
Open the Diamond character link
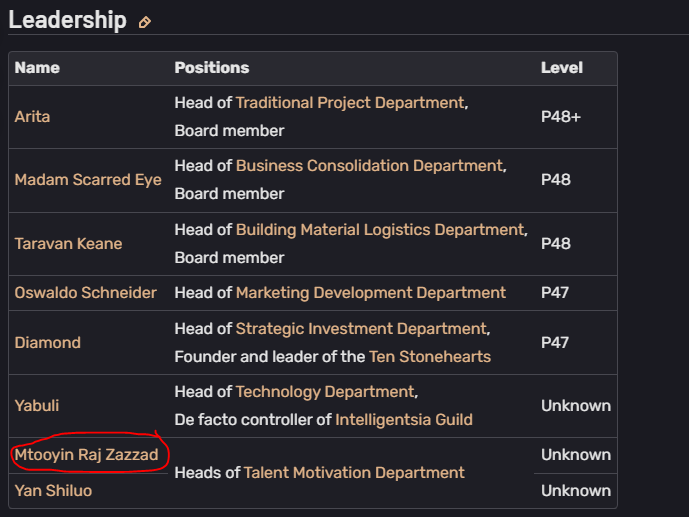coord(47,343)
